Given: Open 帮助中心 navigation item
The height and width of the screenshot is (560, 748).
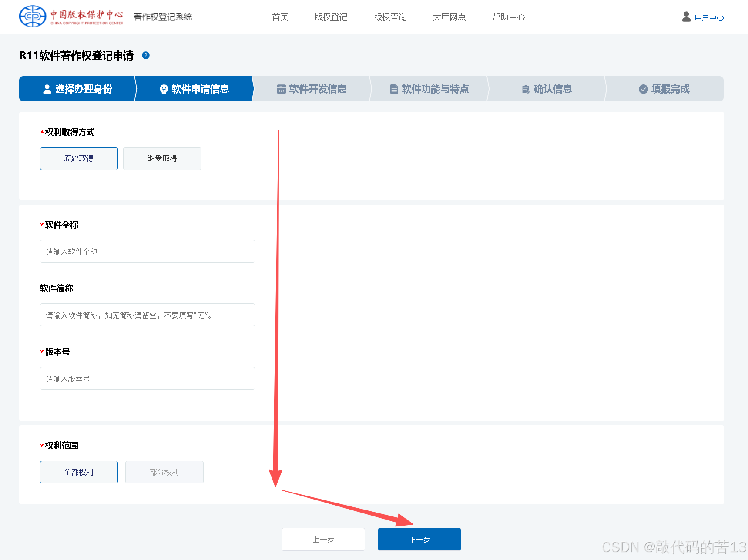Looking at the screenshot, I should [x=508, y=17].
